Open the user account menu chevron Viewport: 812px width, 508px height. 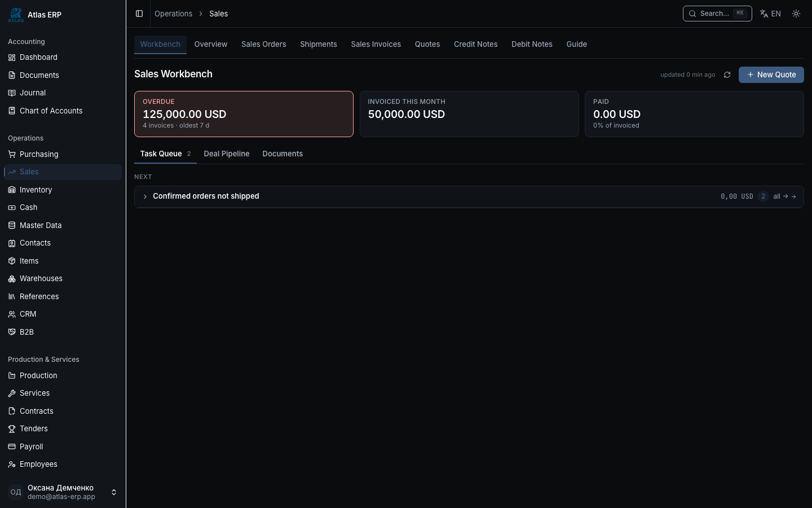click(114, 492)
